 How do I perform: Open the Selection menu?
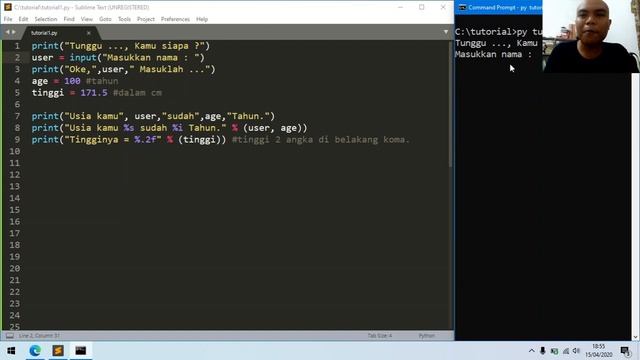point(46,19)
